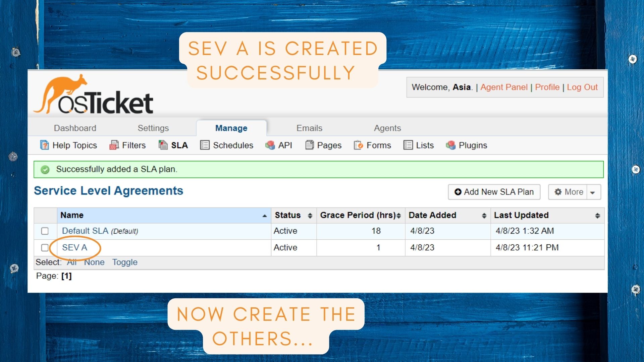
Task: Click Toggle to invert row selection
Action: 124,262
